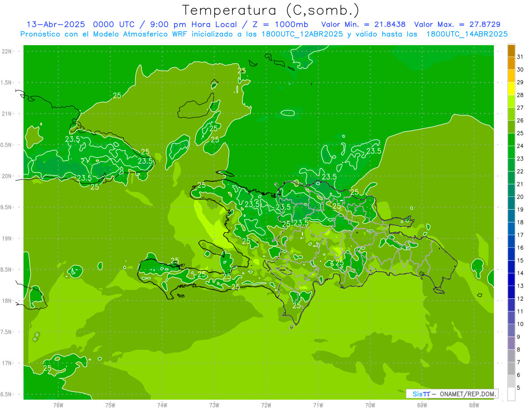Click the '21N' latitude axis label
The image size is (532, 411).
pos(7,114)
